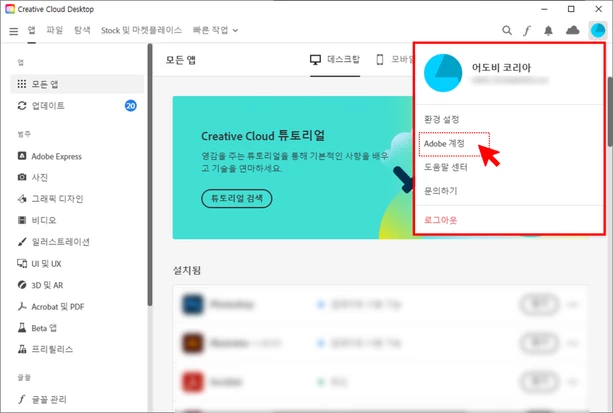Open the notifications bell icon

coord(548,31)
